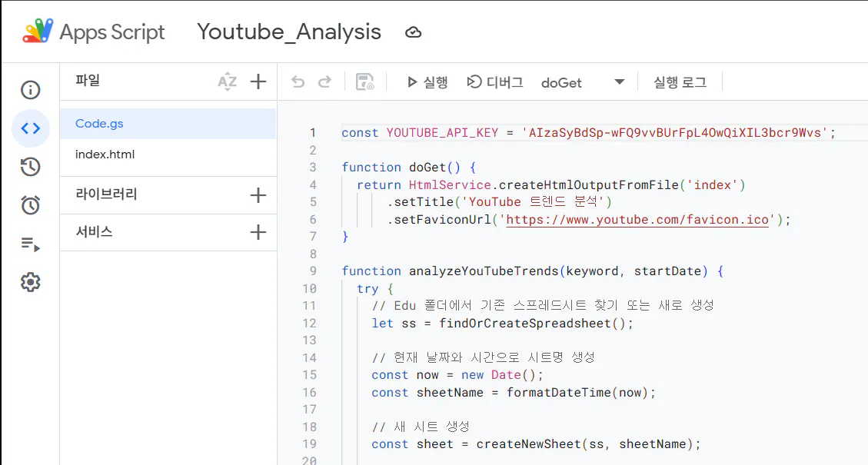This screenshot has width=868, height=465.
Task: Sort files alphabetically with AZ icon
Action: point(227,82)
